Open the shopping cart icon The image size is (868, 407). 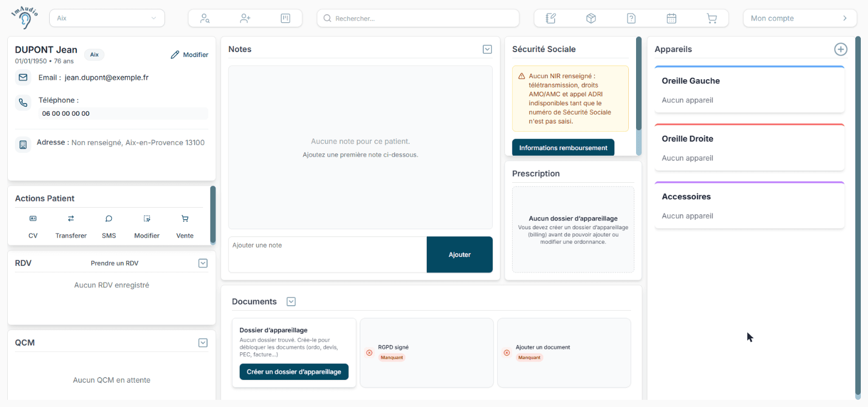pos(712,18)
